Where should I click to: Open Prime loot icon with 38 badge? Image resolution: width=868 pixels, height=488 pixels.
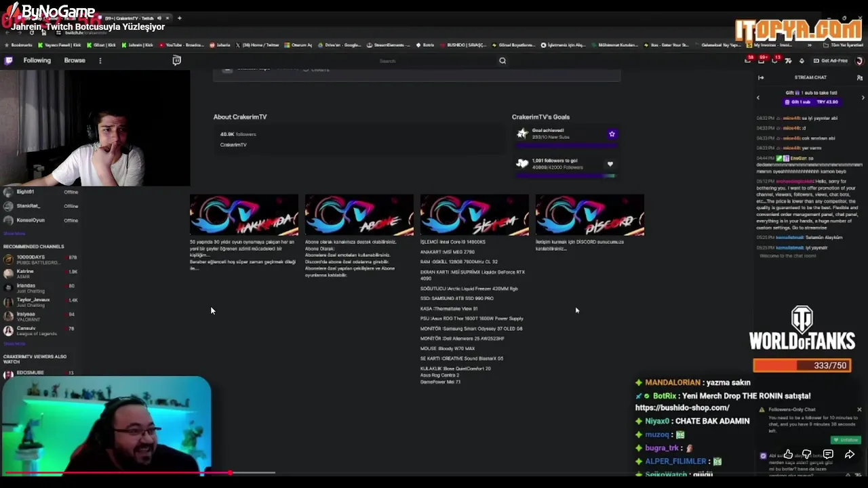point(749,60)
